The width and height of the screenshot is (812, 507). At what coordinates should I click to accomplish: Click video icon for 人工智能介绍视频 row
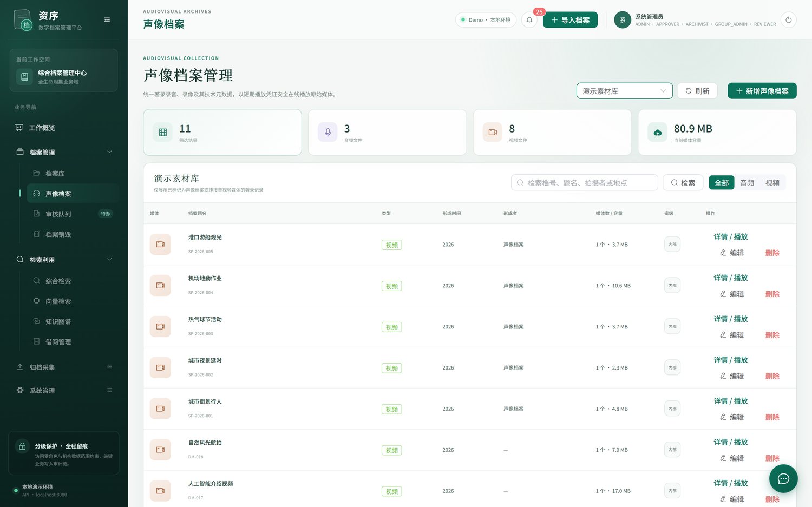160,491
